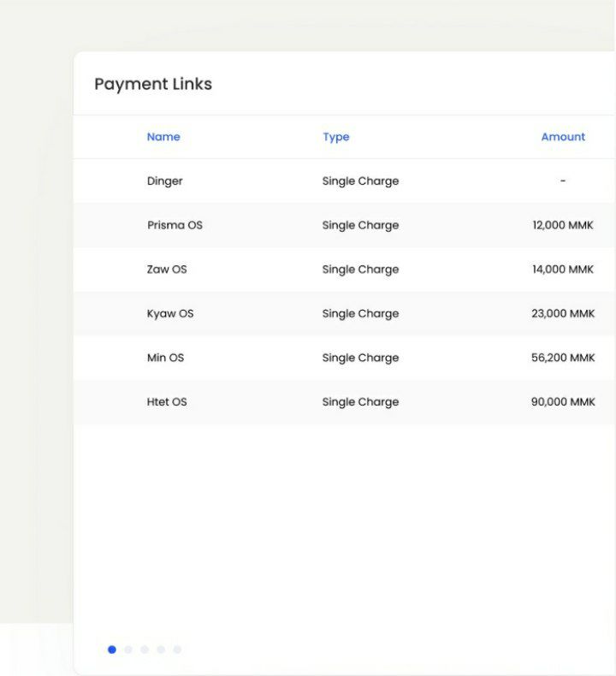Click Single Charge in Dinger row
This screenshot has width=616, height=676.
coord(360,181)
